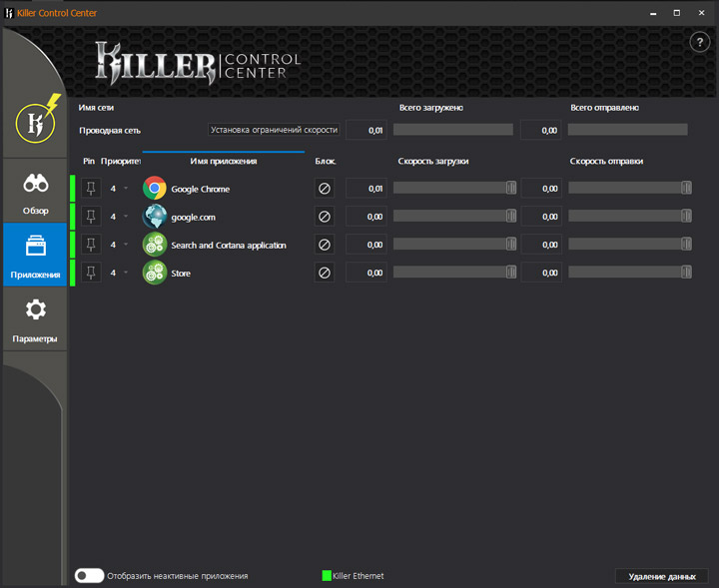Click the Всего загружено total bar
Viewport: 719px width, 588px height.
453,129
